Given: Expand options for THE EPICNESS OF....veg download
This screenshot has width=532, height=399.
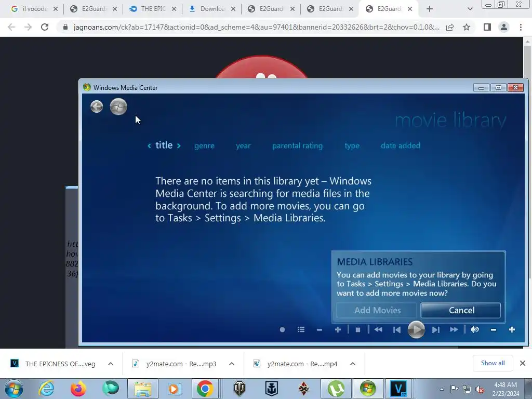Looking at the screenshot, I should point(111,364).
